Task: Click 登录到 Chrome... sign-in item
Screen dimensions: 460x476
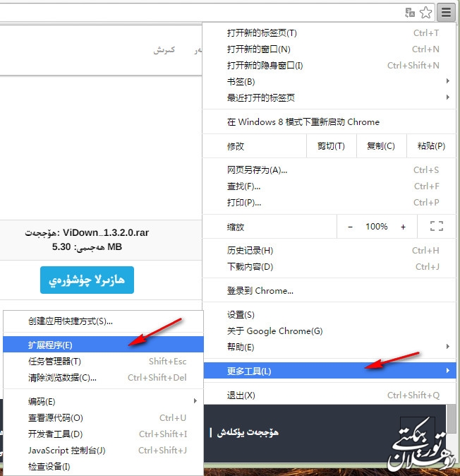Action: tap(329, 291)
